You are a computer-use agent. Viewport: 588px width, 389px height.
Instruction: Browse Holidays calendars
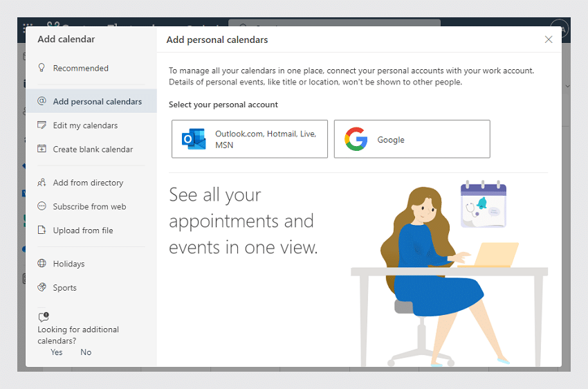[91, 264]
